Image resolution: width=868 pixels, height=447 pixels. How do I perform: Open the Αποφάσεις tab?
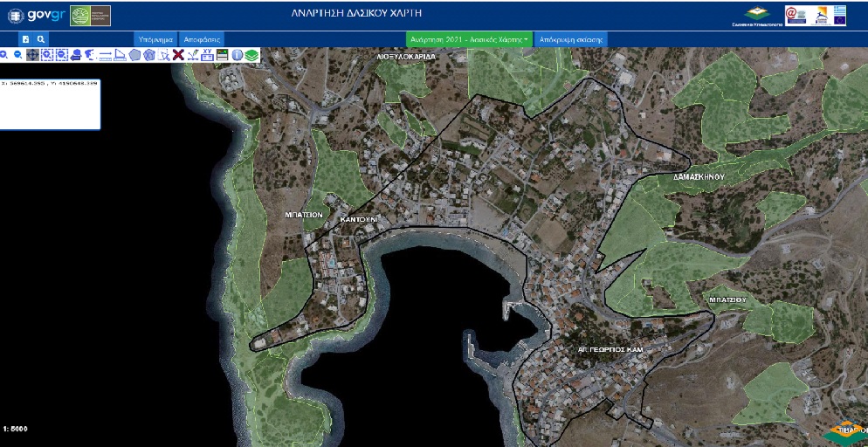(x=202, y=39)
